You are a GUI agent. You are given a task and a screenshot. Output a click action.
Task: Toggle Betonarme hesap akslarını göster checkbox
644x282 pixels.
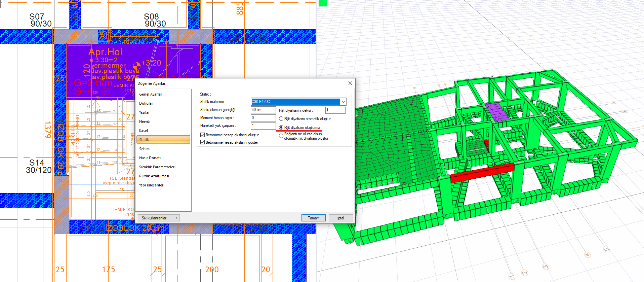coord(203,142)
